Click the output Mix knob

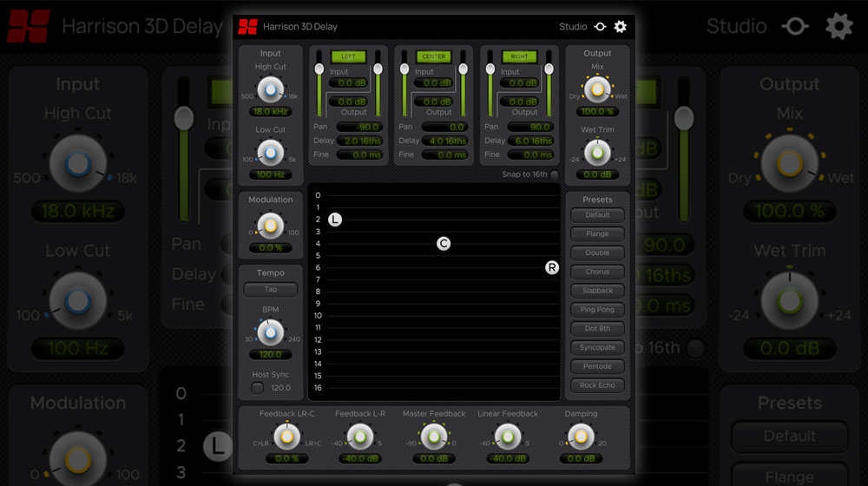597,89
